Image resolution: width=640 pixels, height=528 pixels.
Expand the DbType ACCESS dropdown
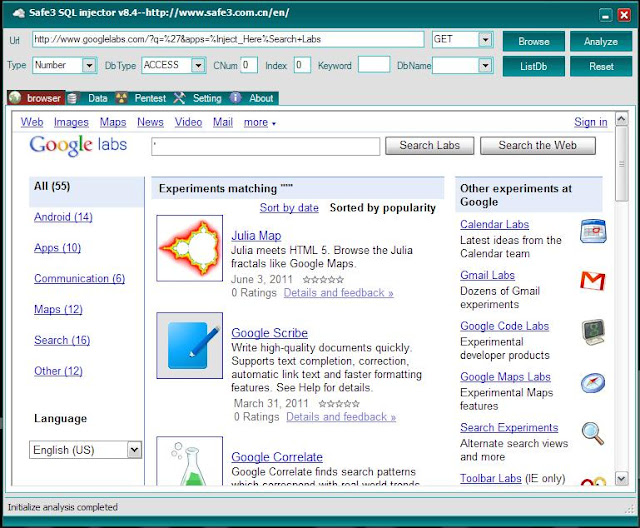[x=198, y=65]
